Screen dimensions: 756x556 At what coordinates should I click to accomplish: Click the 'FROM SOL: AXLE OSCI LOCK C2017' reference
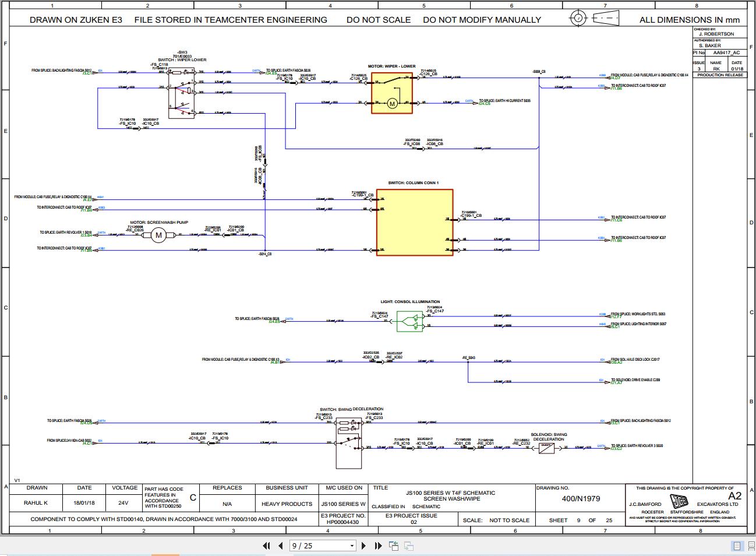635,360
